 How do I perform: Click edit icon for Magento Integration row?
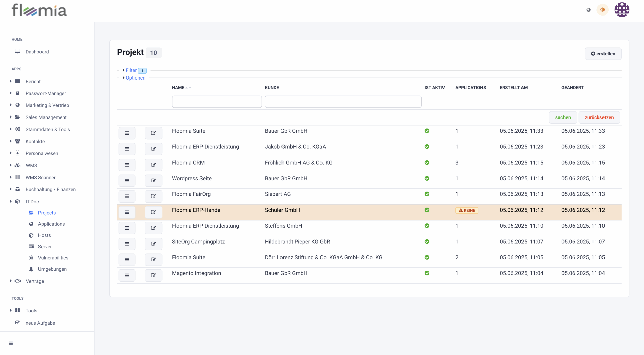(153, 275)
